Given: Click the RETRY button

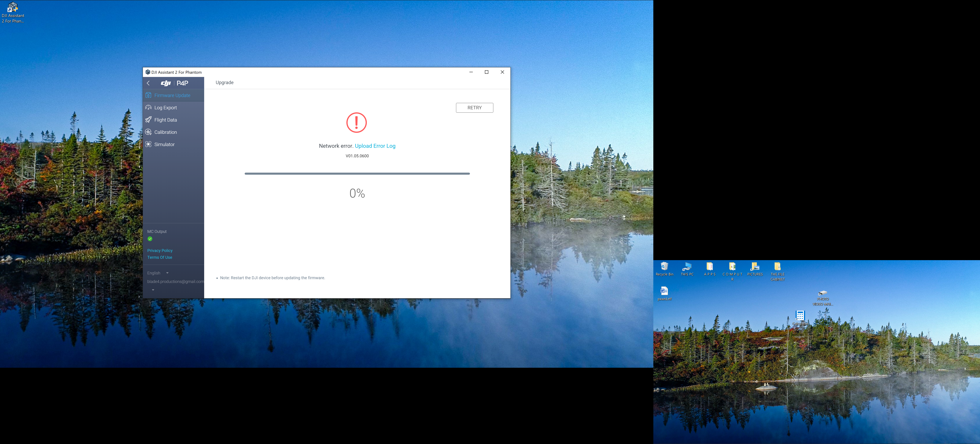Looking at the screenshot, I should click(x=474, y=108).
